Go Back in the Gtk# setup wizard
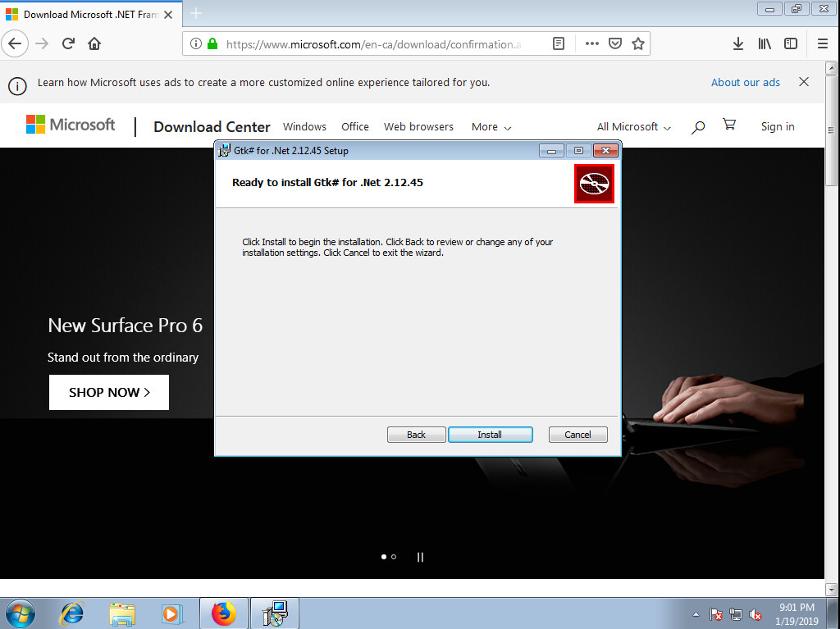 pos(416,435)
